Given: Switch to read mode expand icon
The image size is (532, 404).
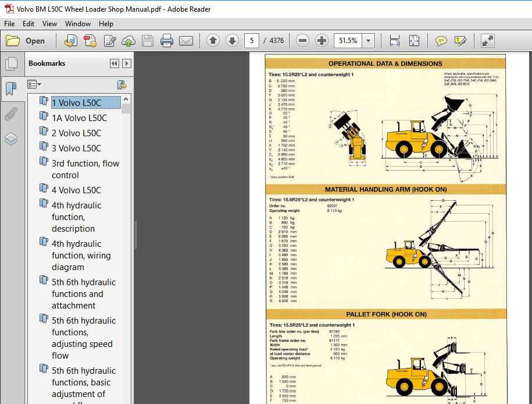Looking at the screenshot, I should (488, 41).
